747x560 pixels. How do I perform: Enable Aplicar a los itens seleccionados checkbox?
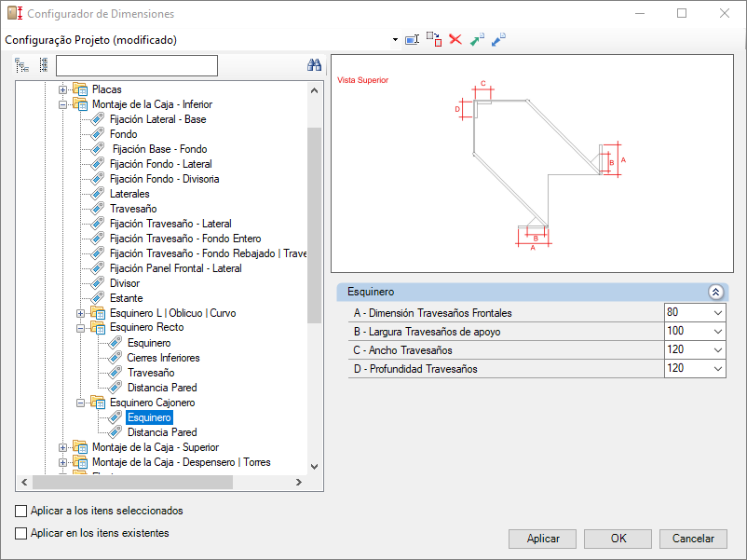tap(21, 511)
